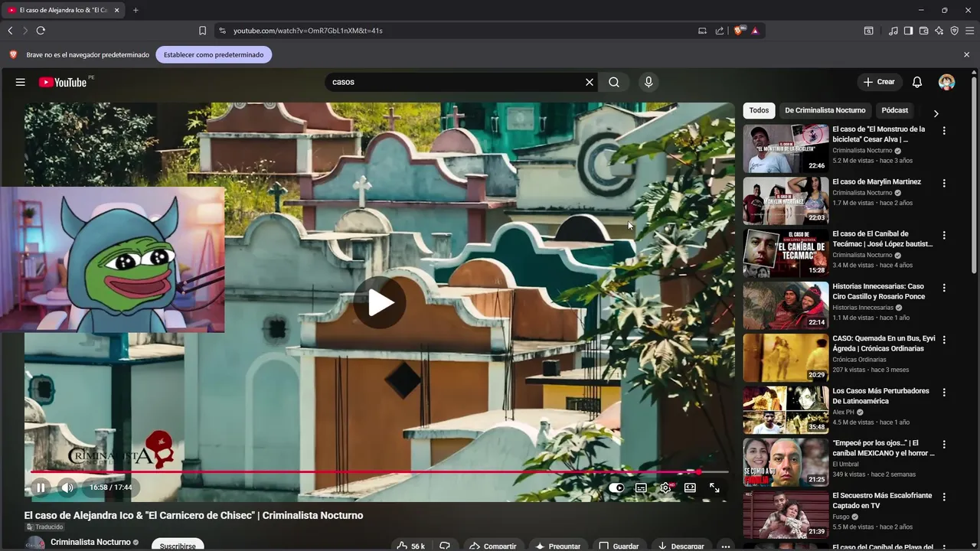Open a new browser tab
The width and height of the screenshot is (980, 551).
(136, 10)
